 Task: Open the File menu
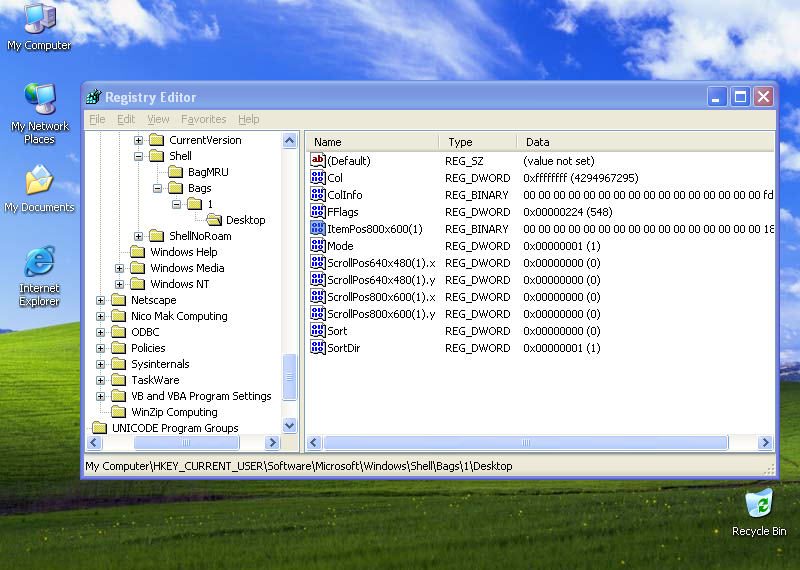pos(97,119)
